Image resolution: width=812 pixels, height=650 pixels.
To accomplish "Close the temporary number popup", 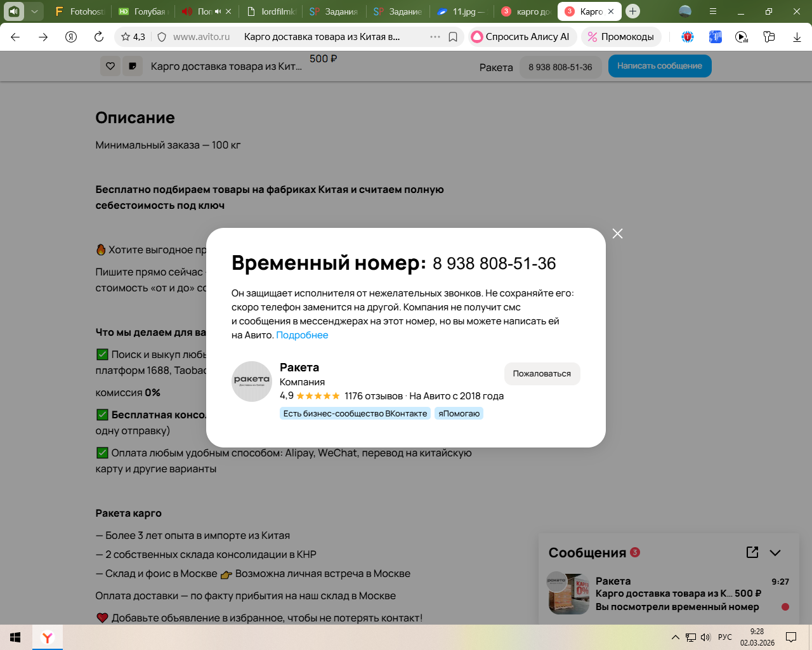I will pyautogui.click(x=617, y=234).
